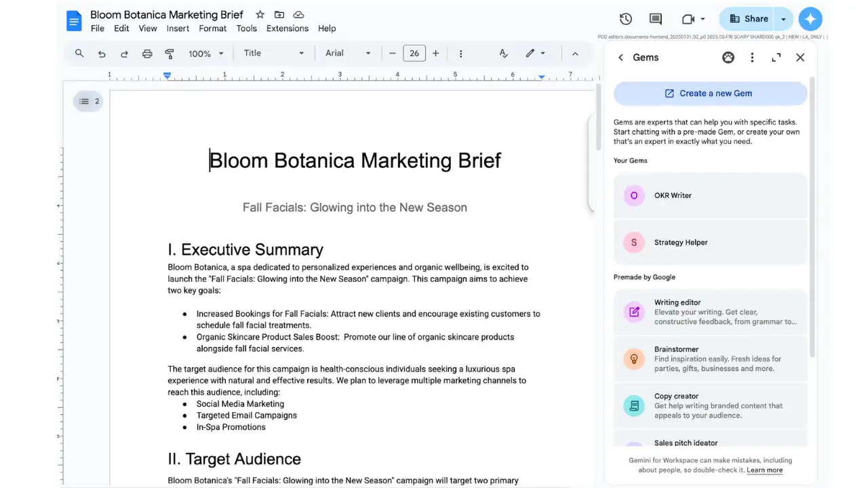This screenshot has height=488, width=868.
Task: Open the Share options dropdown arrow
Action: pyautogui.click(x=783, y=19)
